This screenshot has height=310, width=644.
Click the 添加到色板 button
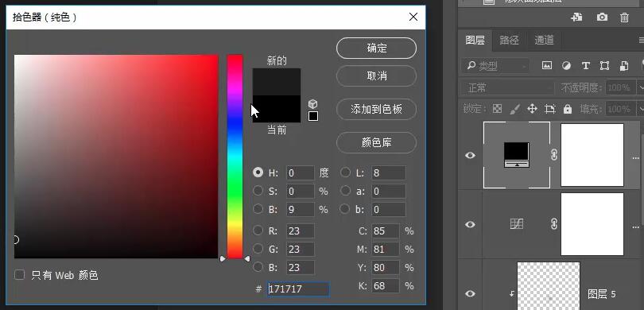pyautogui.click(x=376, y=109)
